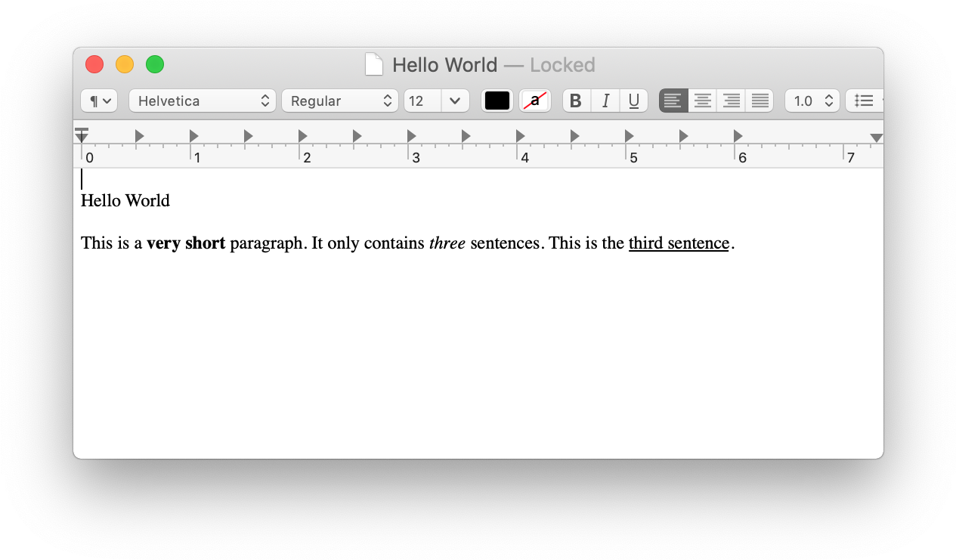Toggle italic formatting button
Screen dimensions: 956x560
pyautogui.click(x=605, y=101)
